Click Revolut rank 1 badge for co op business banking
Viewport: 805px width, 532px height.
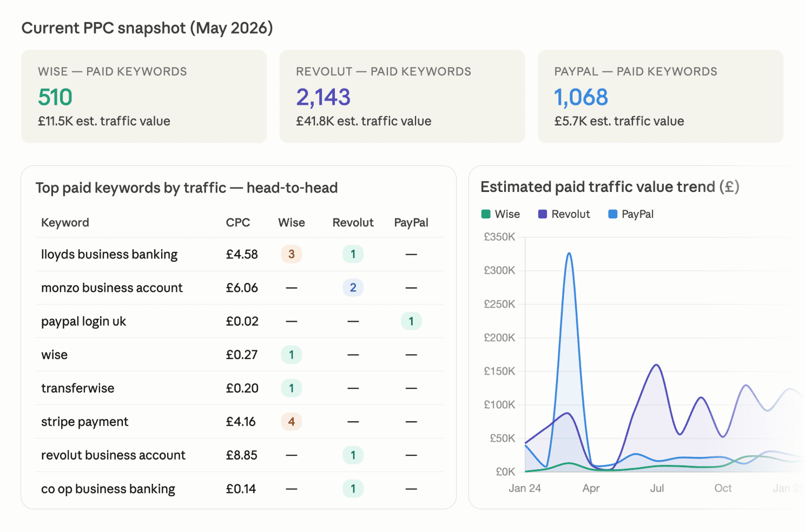(353, 489)
